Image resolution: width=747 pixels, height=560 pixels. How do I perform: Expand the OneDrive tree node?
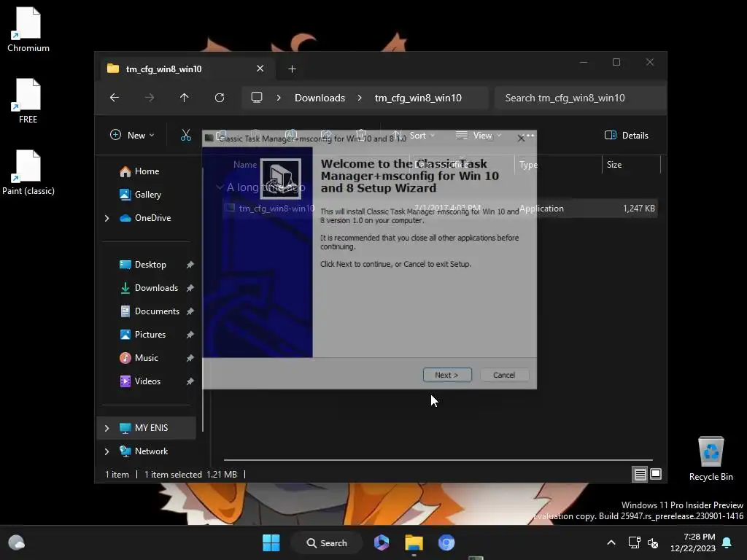click(107, 218)
